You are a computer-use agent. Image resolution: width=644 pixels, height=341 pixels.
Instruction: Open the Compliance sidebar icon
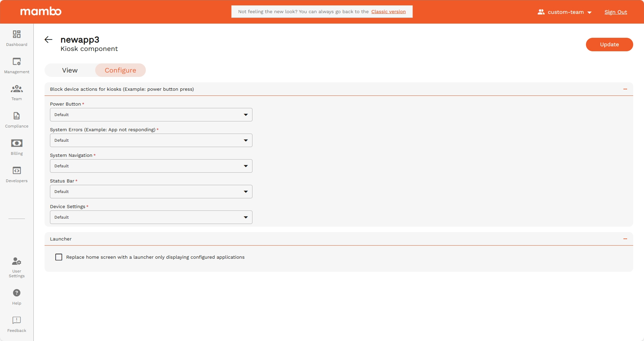tap(17, 116)
